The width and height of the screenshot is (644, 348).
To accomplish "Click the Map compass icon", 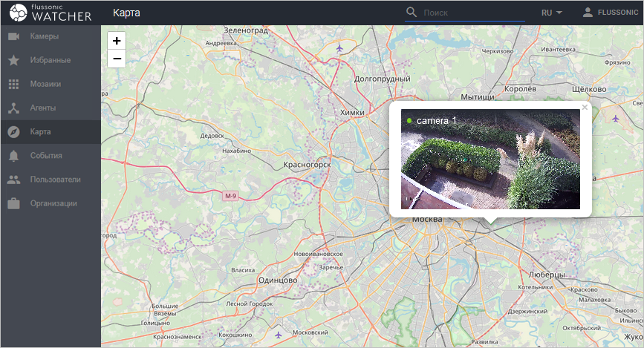I will (x=13, y=131).
